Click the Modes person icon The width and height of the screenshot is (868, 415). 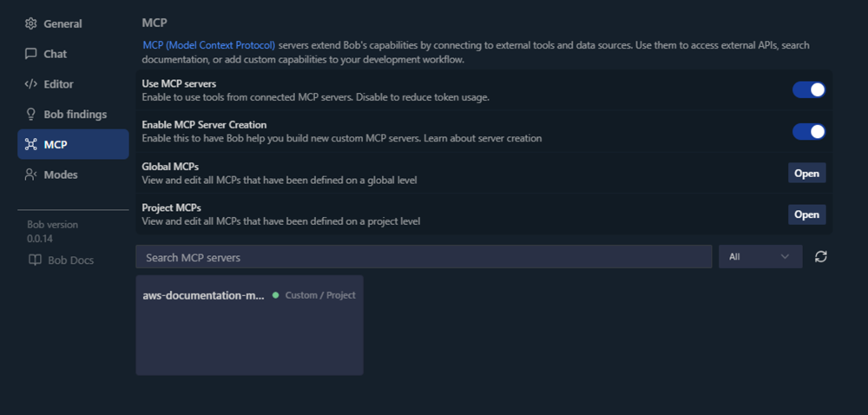tap(31, 175)
